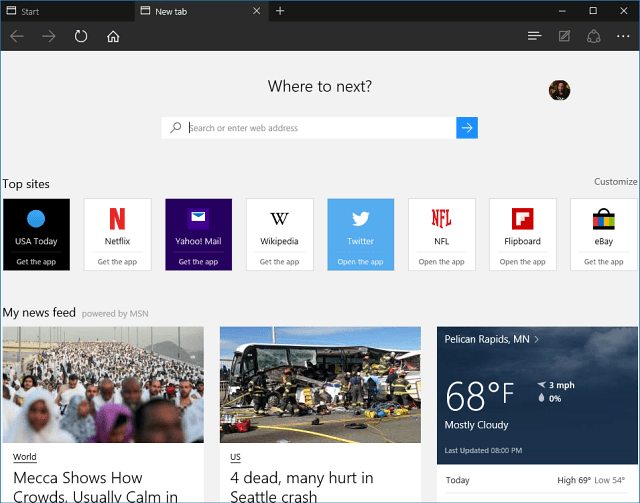Open the NFL logo tile
The image size is (640, 503).
[441, 218]
